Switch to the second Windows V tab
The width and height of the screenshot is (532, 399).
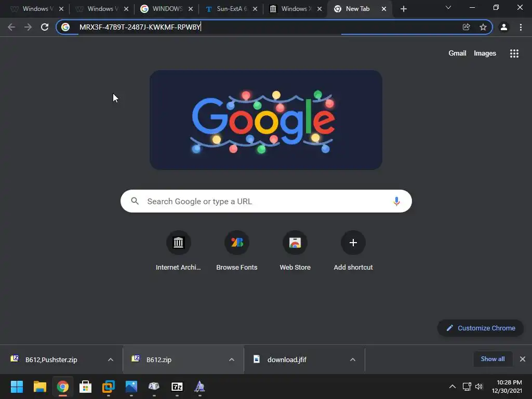point(101,9)
